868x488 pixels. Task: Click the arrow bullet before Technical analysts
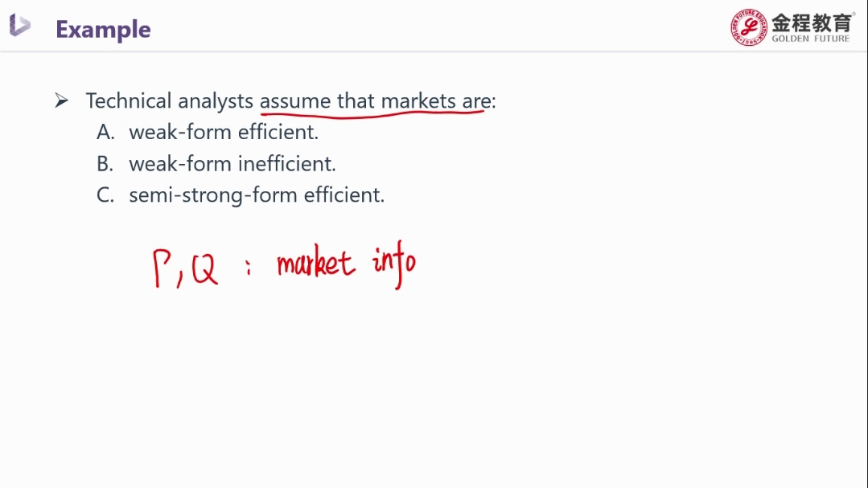pos(61,100)
